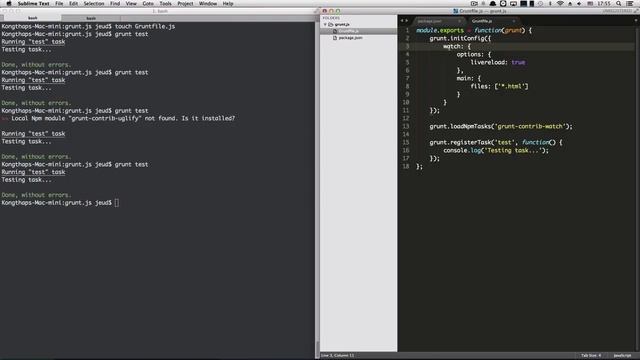Open the tab list dropdown at the tab bar end
640x360 pixels.
[636, 21]
